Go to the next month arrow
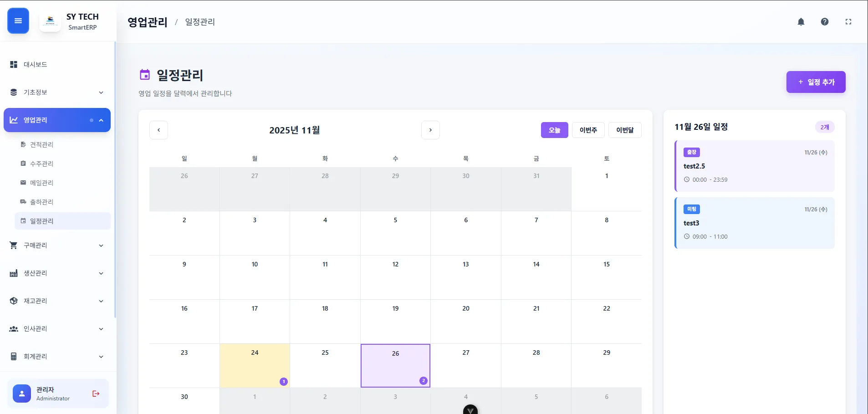 click(x=430, y=130)
